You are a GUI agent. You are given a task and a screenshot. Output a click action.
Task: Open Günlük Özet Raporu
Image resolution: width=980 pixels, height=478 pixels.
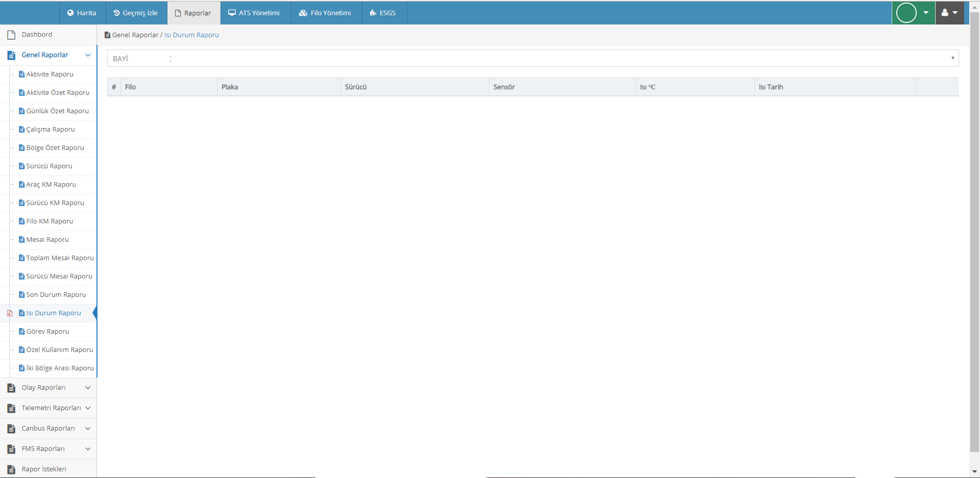[57, 111]
